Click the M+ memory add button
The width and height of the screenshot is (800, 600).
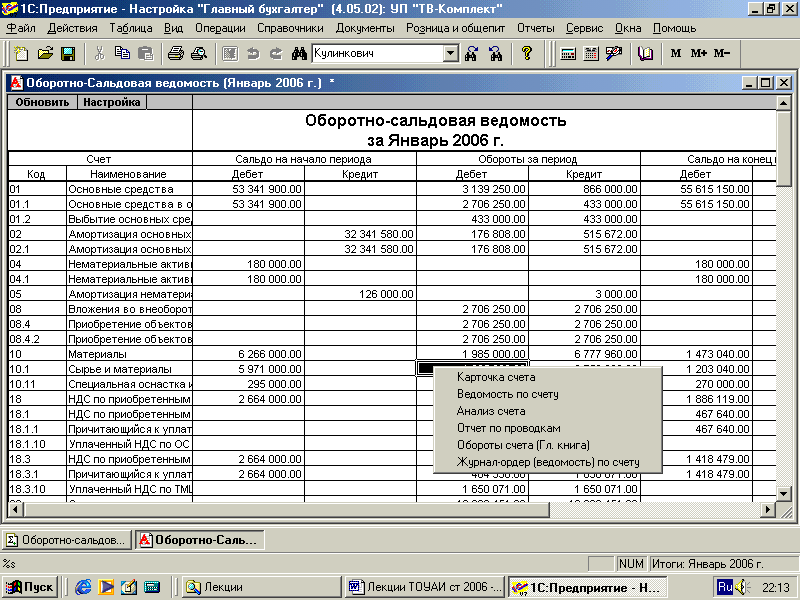tap(698, 53)
